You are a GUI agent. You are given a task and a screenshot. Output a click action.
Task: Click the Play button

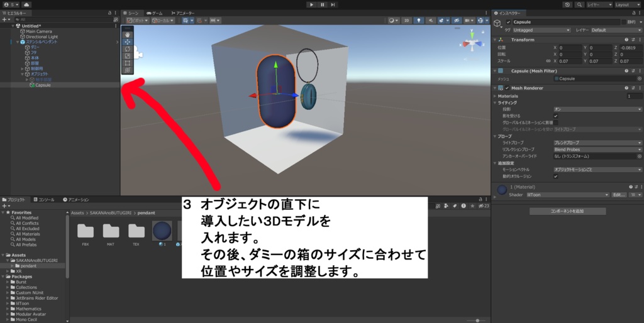[x=311, y=4]
